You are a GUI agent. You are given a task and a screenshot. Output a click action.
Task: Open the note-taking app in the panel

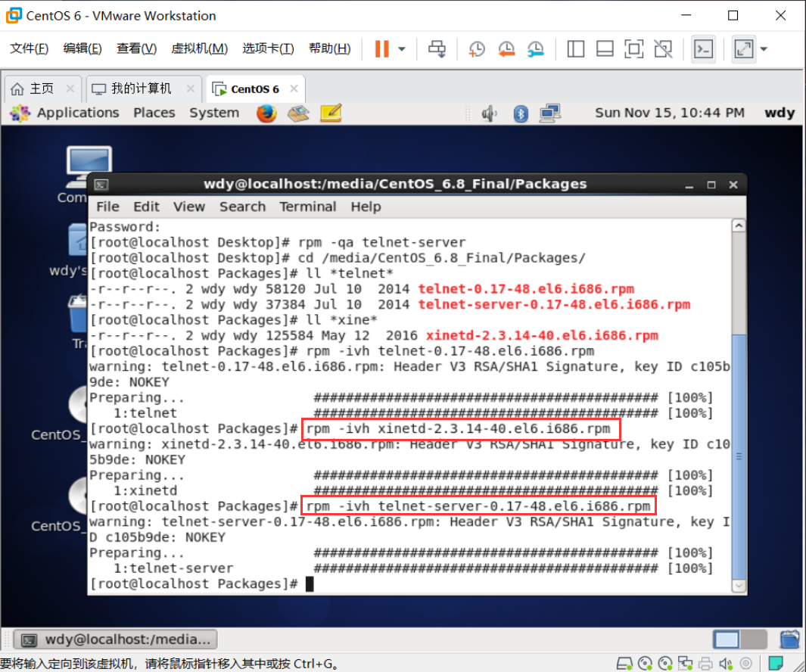331,113
